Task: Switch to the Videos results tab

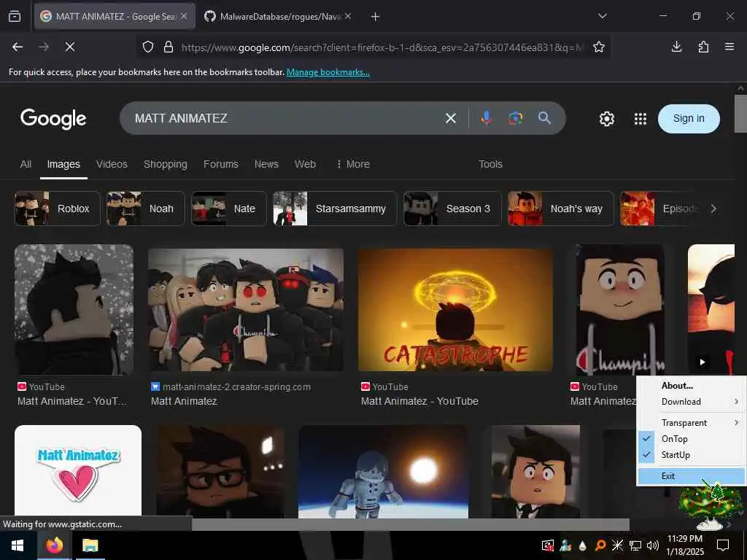Action: tap(112, 164)
